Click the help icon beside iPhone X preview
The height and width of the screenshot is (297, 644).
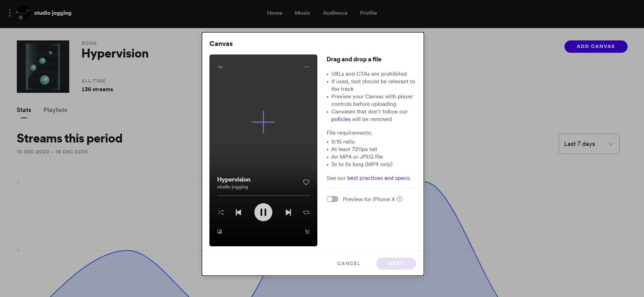pyautogui.click(x=400, y=199)
